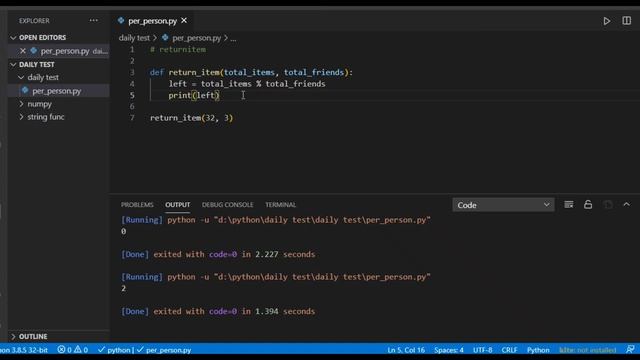Click Python language mode in status bar
Viewport: 640px width, 360px height.
tap(538, 350)
